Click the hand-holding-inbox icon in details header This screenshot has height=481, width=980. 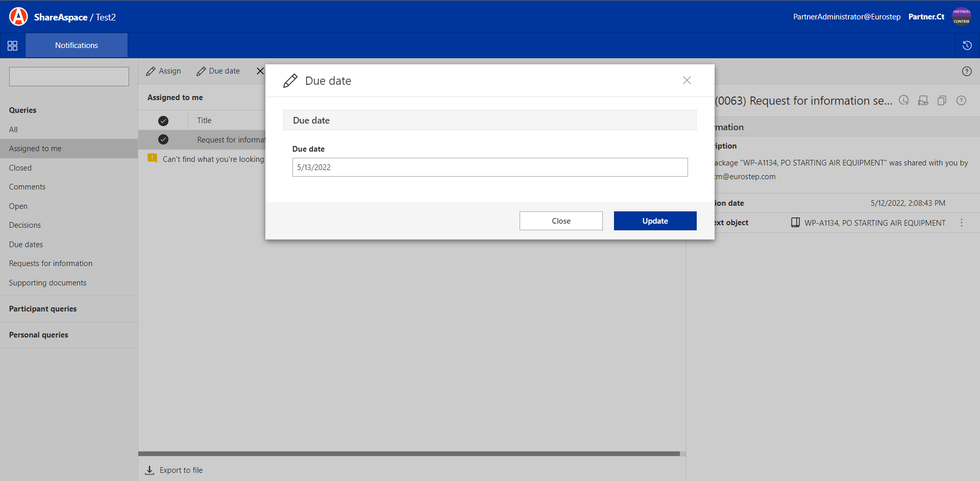[x=923, y=101]
